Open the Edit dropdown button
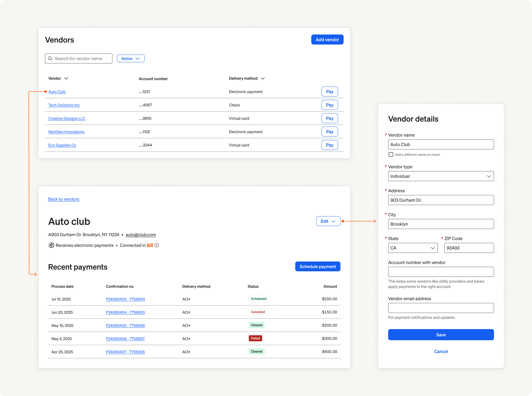The width and height of the screenshot is (532, 396). (328, 221)
